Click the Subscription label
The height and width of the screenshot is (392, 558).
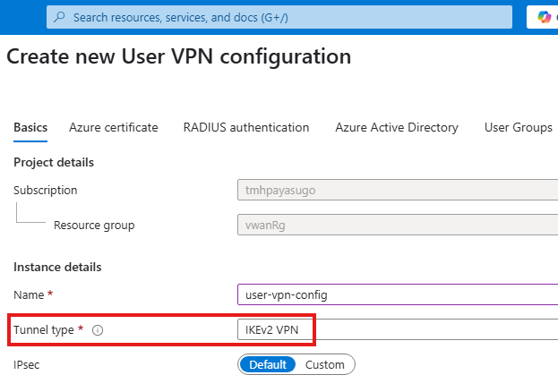pos(45,191)
